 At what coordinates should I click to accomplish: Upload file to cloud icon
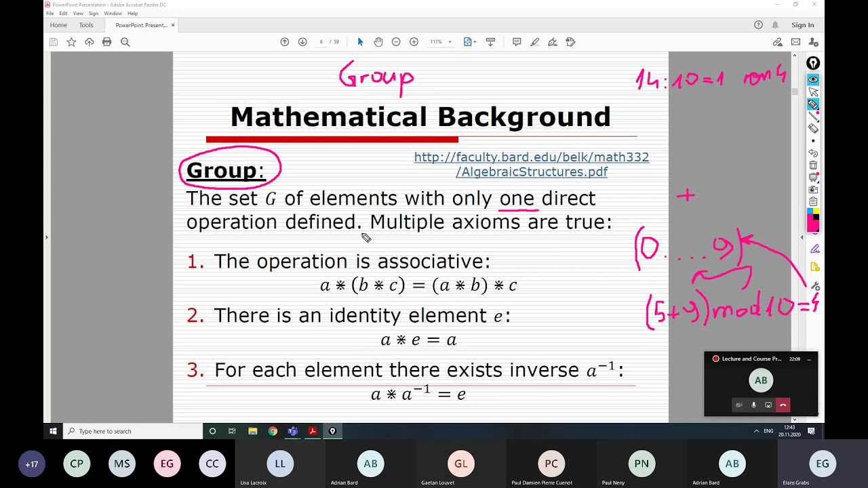[x=89, y=42]
